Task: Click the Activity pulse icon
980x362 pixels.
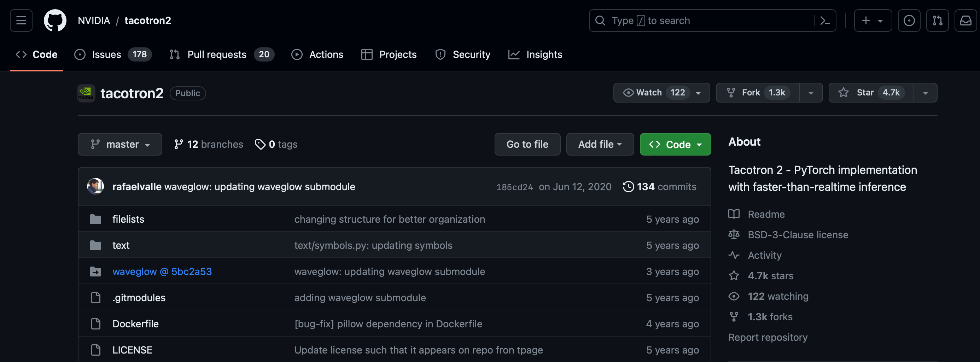Action: pos(734,255)
